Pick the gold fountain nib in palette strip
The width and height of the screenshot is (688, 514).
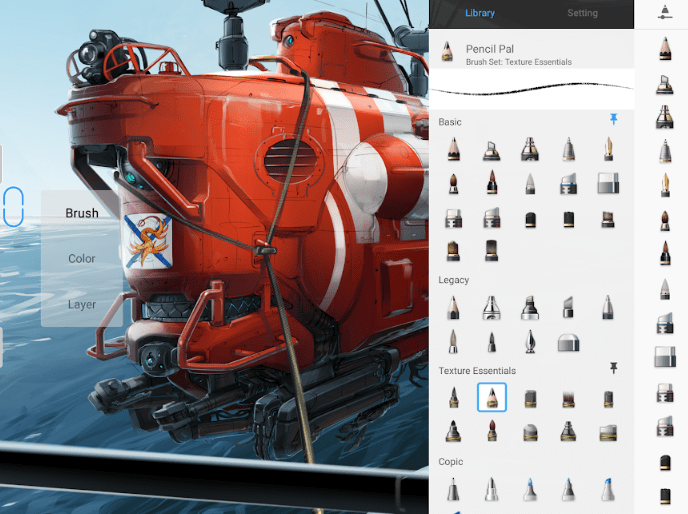[x=665, y=185]
